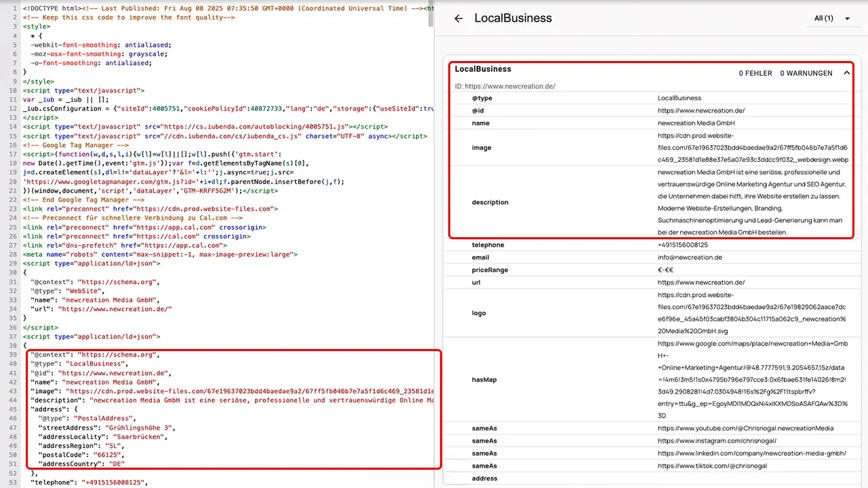This screenshot has height=488, width=868.
Task: Click the +4915156008125 value in results table
Action: [x=683, y=245]
